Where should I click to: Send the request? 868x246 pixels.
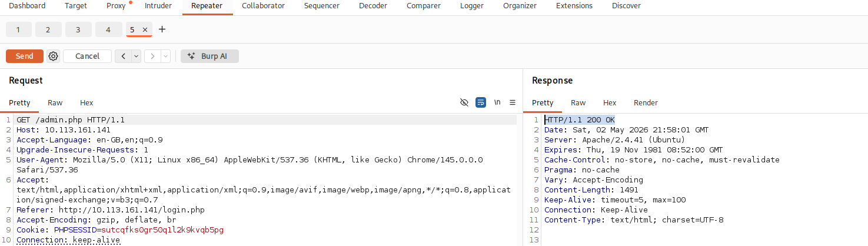point(25,56)
